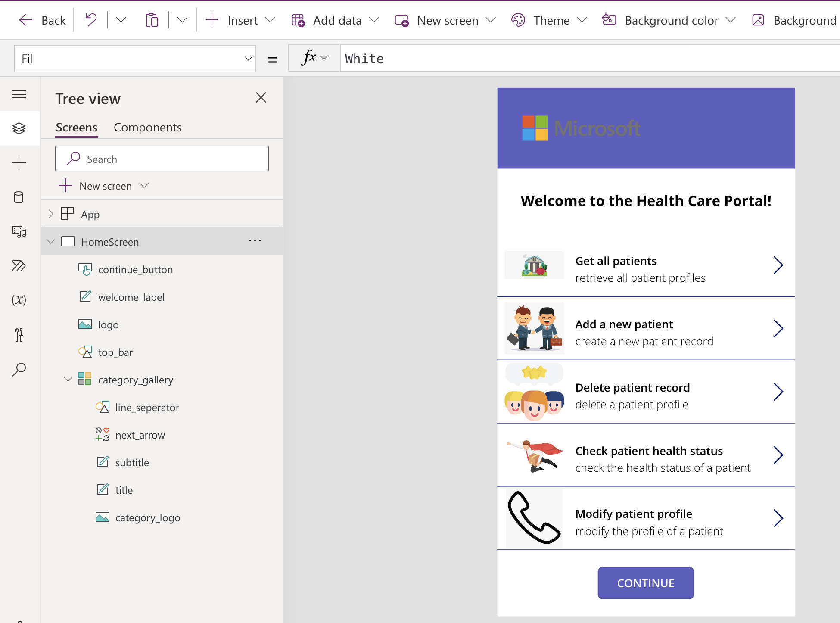
Task: Select the Tree view layers icon
Action: click(19, 128)
